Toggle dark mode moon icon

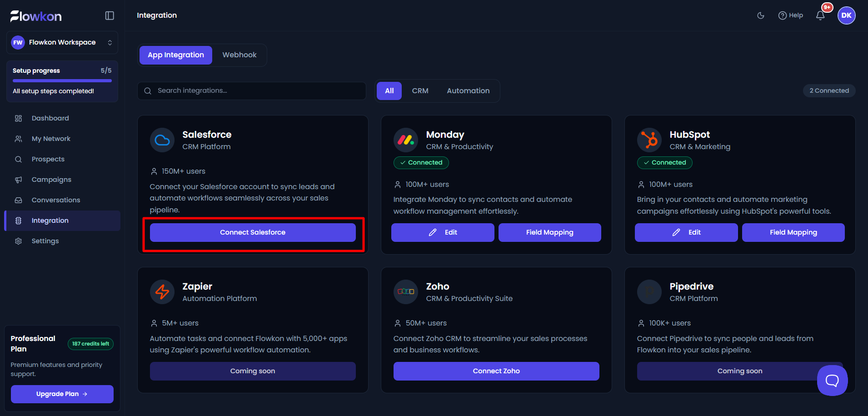point(761,15)
